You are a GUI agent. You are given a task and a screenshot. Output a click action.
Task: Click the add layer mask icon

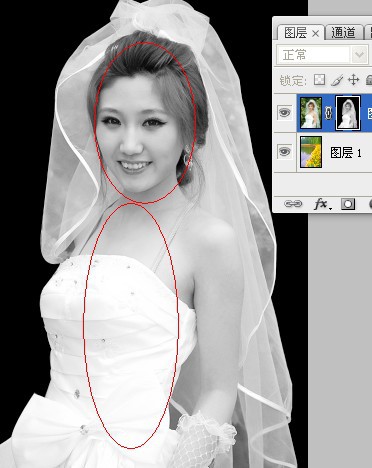(x=348, y=204)
